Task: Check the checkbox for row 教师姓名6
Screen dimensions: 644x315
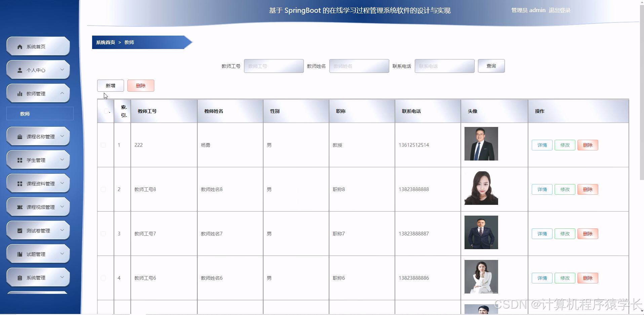Action: tap(103, 278)
